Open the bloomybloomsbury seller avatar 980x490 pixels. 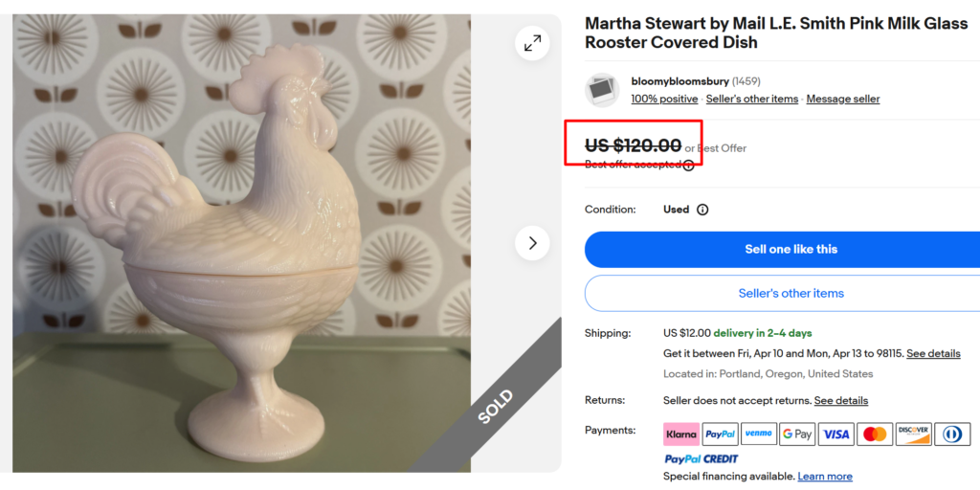[x=602, y=90]
